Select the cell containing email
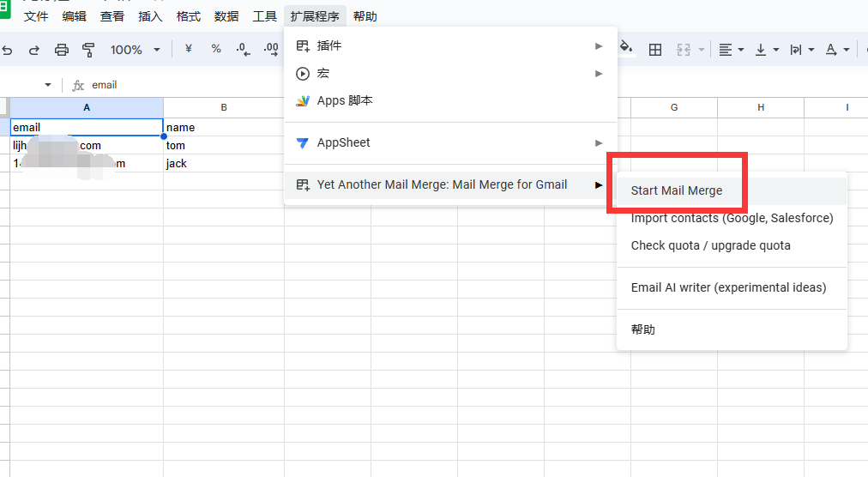Viewport: 868px width, 477px height. click(x=87, y=128)
